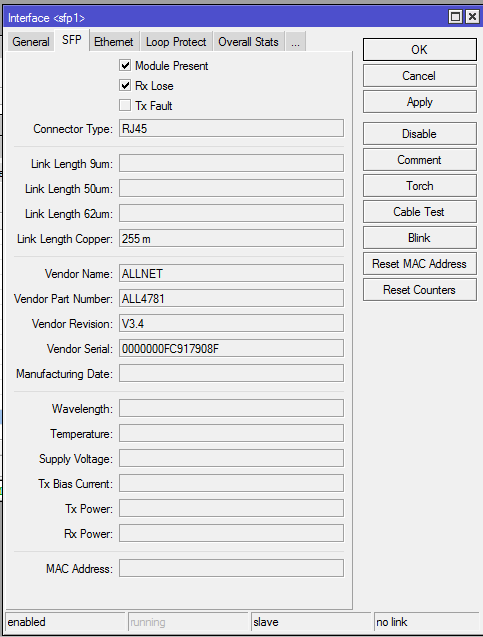Click the Temperature field
The height and width of the screenshot is (637, 483).
[231, 433]
